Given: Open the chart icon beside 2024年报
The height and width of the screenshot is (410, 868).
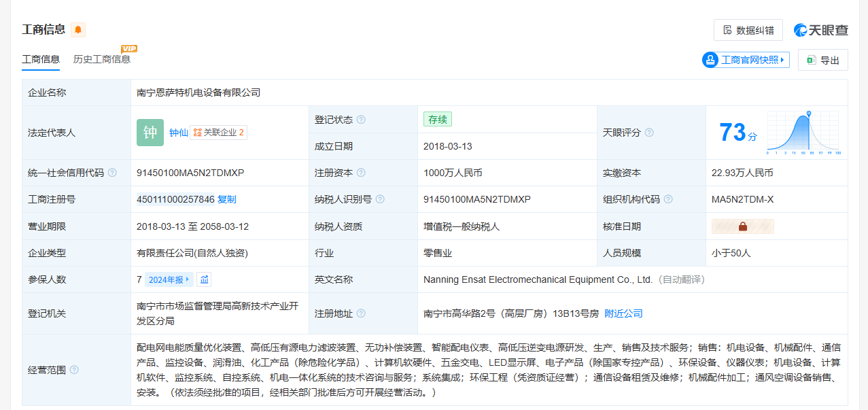Looking at the screenshot, I should (204, 279).
